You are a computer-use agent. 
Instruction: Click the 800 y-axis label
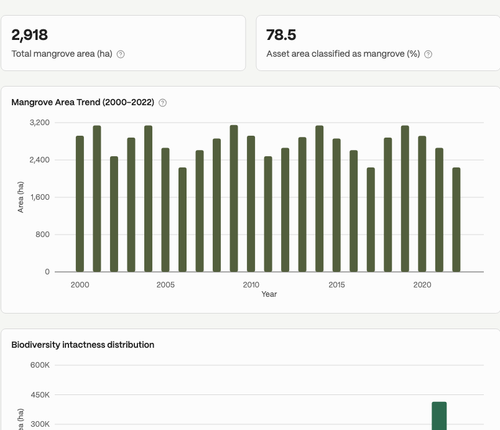tap(43, 235)
